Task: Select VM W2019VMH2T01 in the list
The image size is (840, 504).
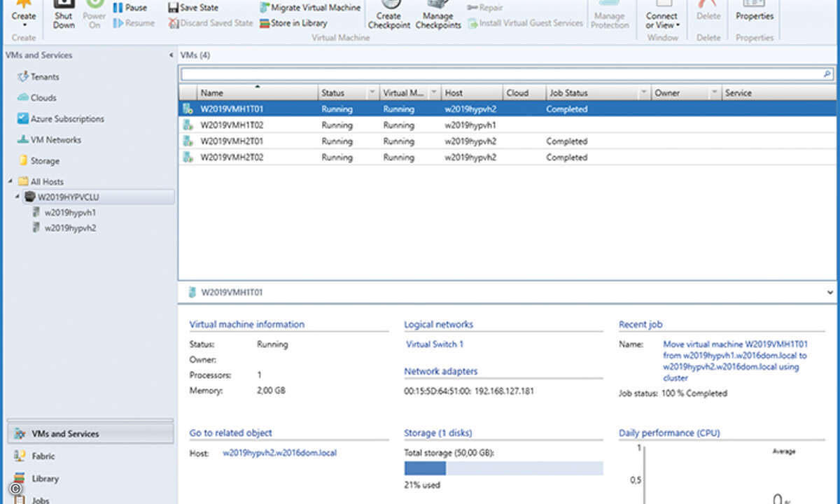Action: (x=507, y=141)
